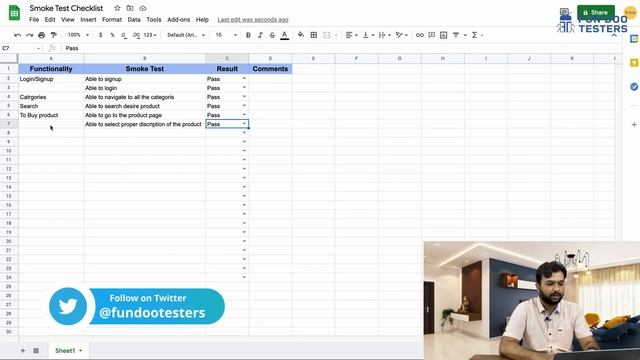This screenshot has height=360, width=640.
Task: Toggle italic formatting
Action: [x=260, y=36]
